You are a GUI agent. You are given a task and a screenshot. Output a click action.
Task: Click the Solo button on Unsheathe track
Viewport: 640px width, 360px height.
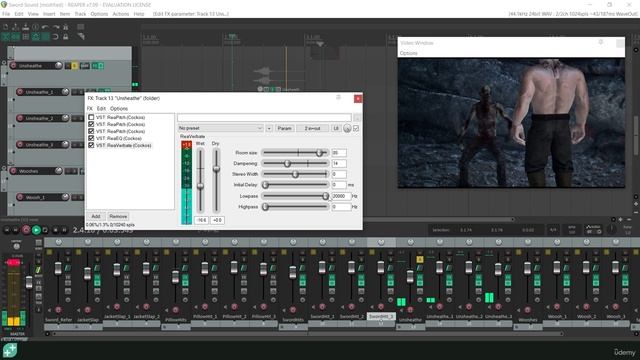coord(75,65)
